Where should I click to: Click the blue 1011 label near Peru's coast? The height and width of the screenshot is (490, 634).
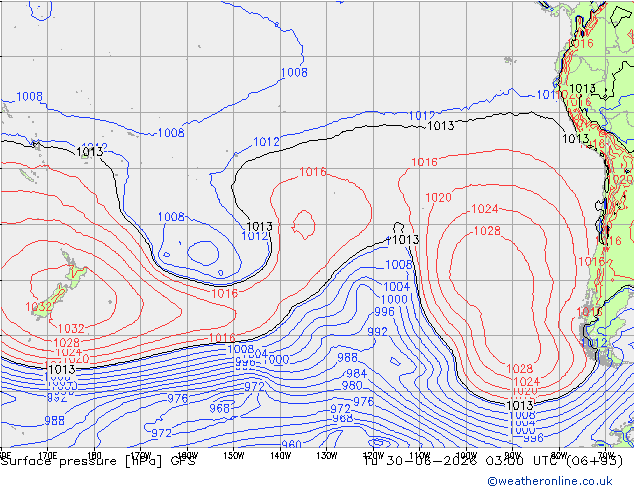point(549,95)
